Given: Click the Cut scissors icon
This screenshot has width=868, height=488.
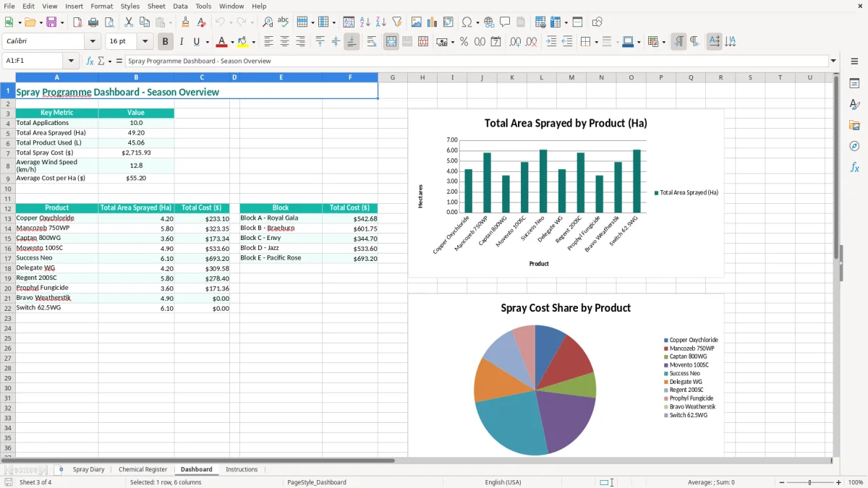Looking at the screenshot, I should coord(129,22).
